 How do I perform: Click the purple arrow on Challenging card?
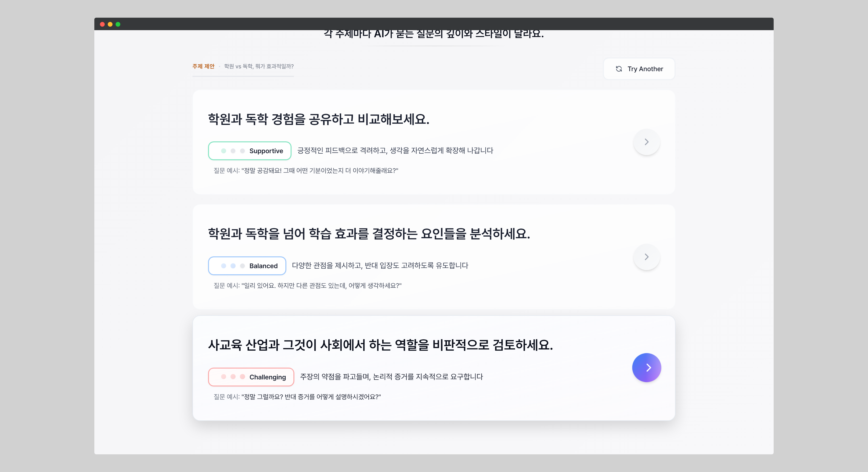[647, 367]
